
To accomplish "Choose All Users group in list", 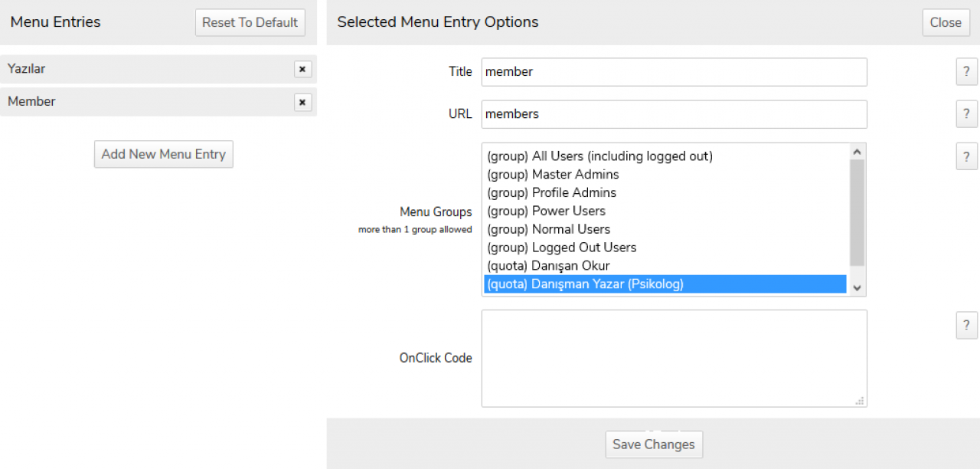I will (x=599, y=156).
